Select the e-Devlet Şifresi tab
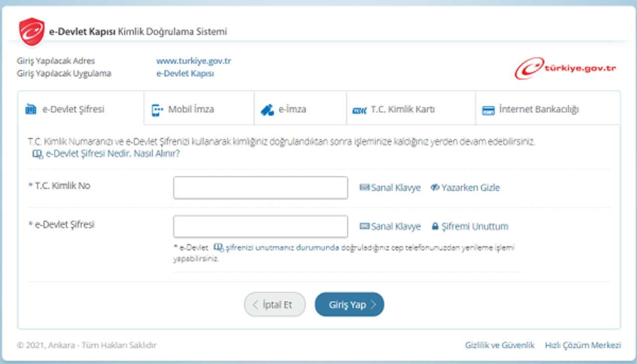Screen dimensions: 637x364 point(81,108)
